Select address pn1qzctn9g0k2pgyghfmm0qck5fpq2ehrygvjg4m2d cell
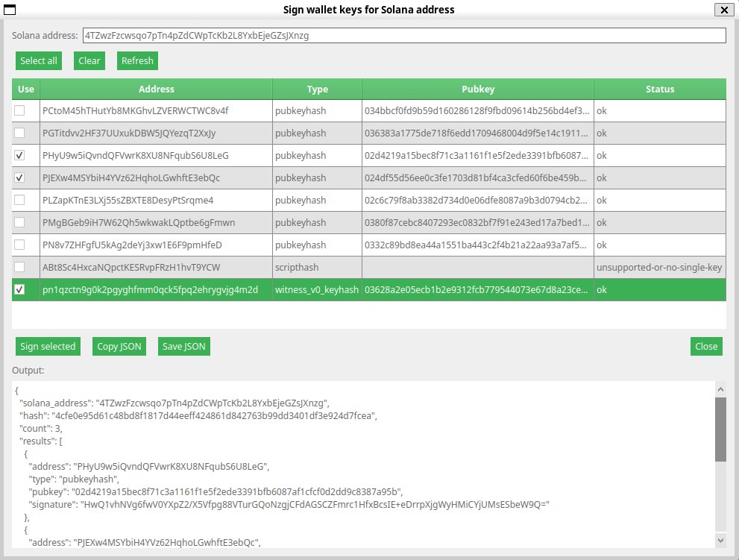Viewport: 739px width, 560px height. [x=156, y=290]
